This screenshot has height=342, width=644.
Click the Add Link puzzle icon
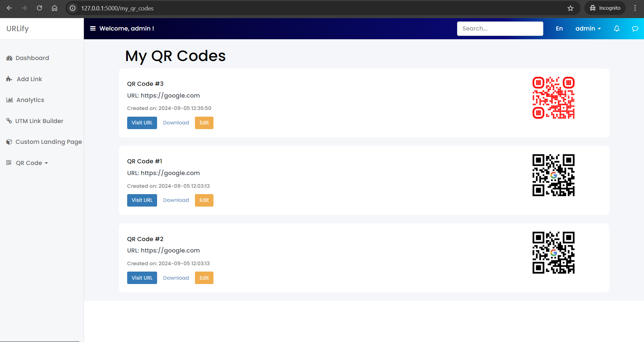(9, 79)
